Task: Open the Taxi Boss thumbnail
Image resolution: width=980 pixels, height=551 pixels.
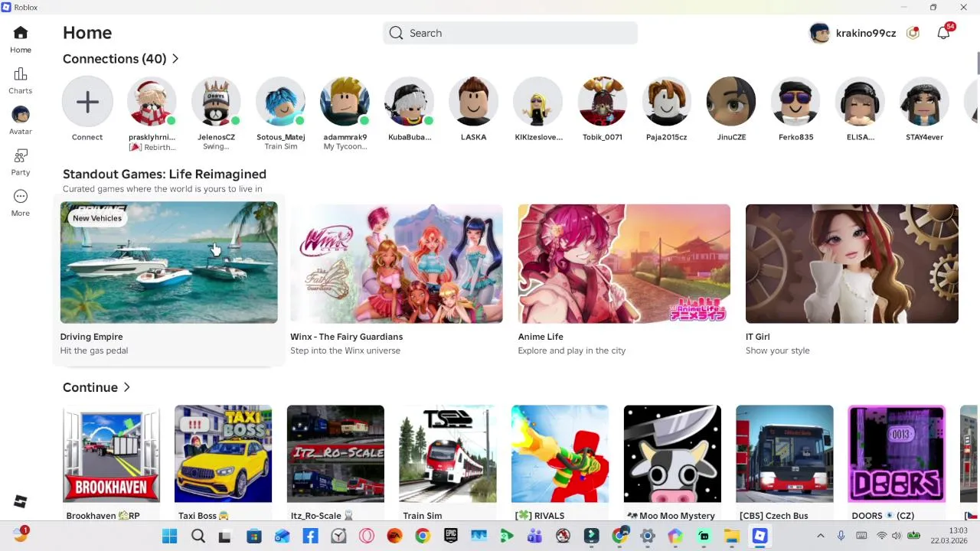Action: 223,454
